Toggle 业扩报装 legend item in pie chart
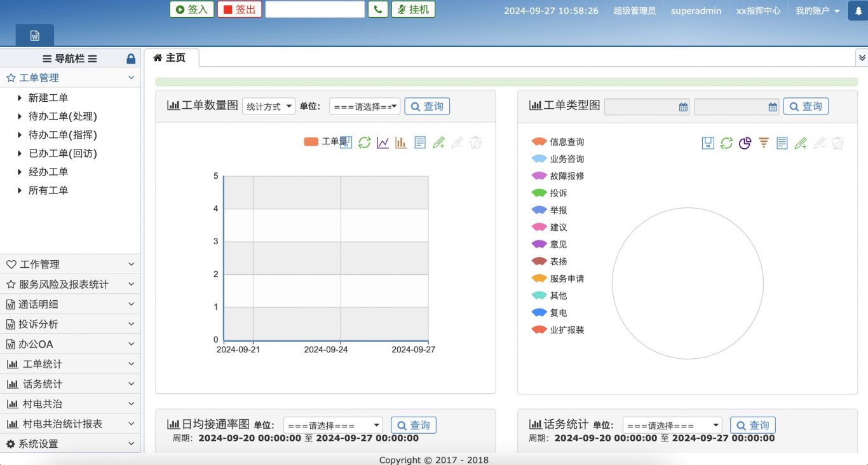Viewport: 868px width, 465px height. click(x=557, y=330)
